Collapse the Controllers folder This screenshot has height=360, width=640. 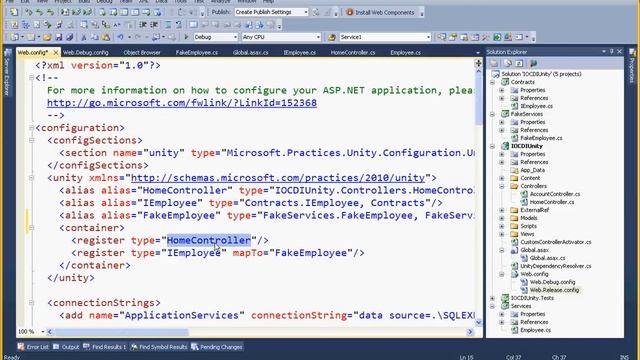pos(502,186)
